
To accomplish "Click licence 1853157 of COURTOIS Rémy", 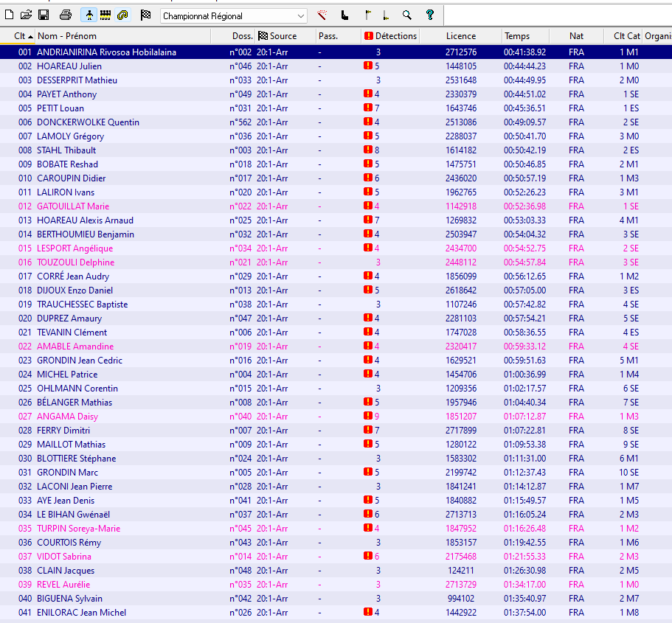I will [x=461, y=543].
